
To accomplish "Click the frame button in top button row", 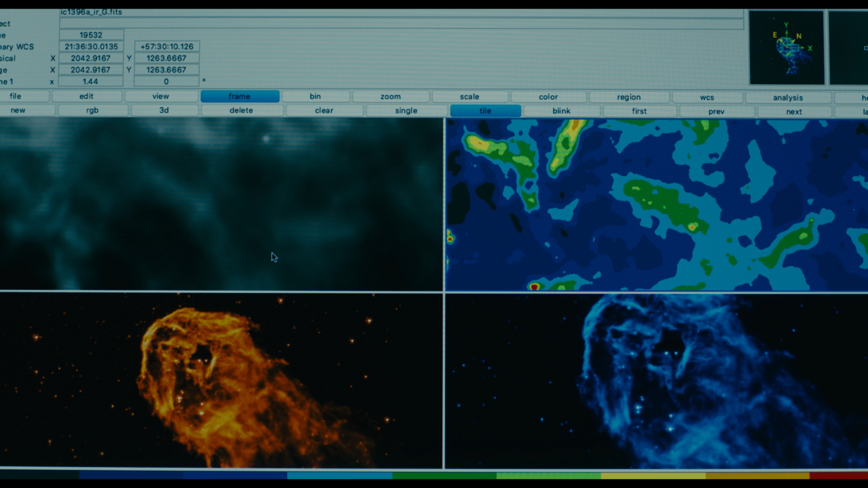I will click(240, 96).
